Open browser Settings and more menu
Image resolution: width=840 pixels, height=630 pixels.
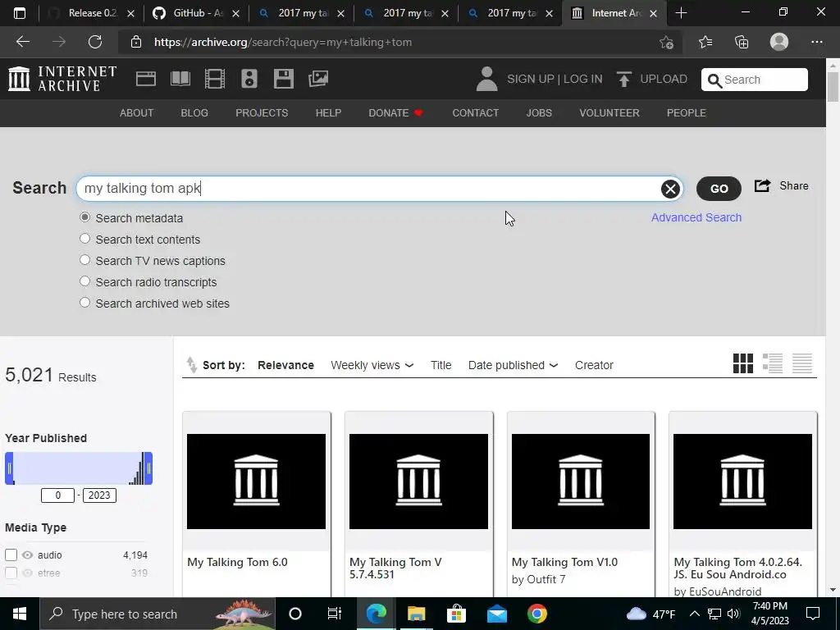pos(816,42)
